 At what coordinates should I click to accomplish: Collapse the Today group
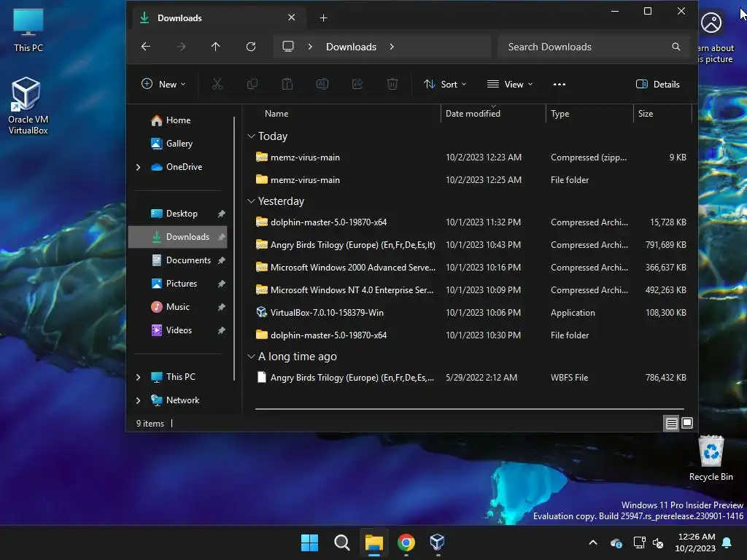coord(251,136)
